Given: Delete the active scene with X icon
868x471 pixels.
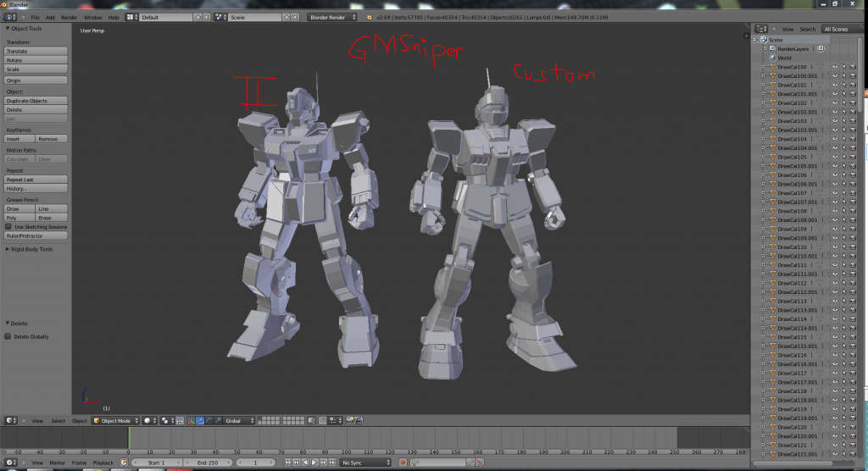Looking at the screenshot, I should click(295, 17).
